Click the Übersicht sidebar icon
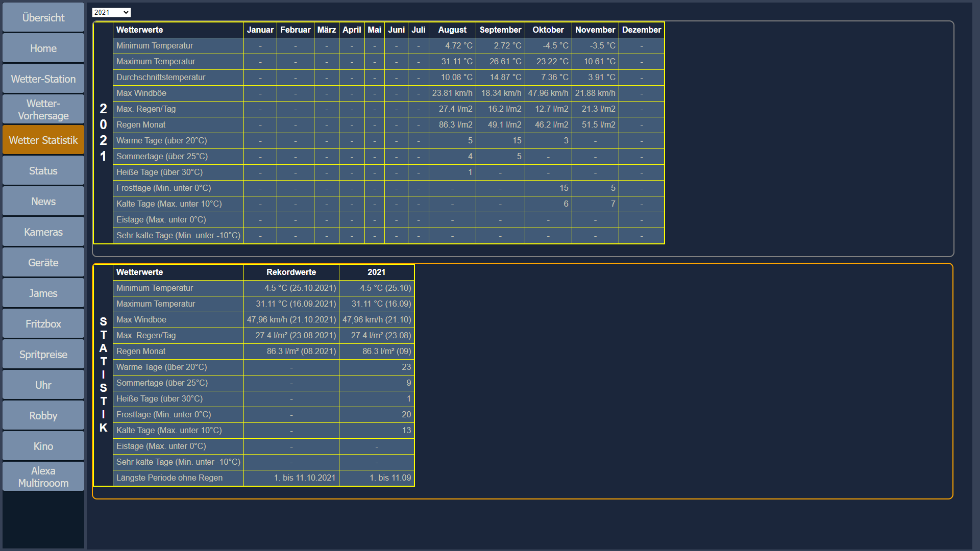980x551 pixels. [x=44, y=18]
